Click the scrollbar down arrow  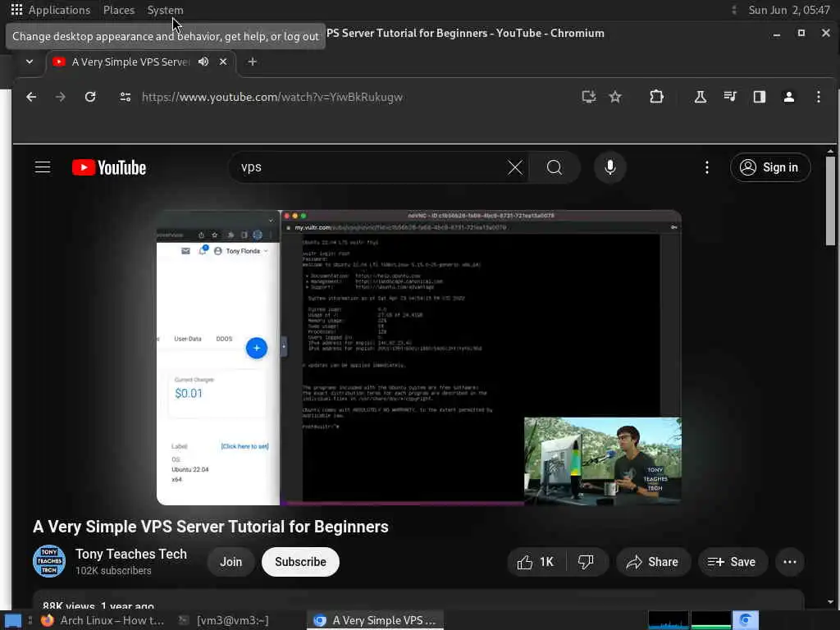coord(830,602)
